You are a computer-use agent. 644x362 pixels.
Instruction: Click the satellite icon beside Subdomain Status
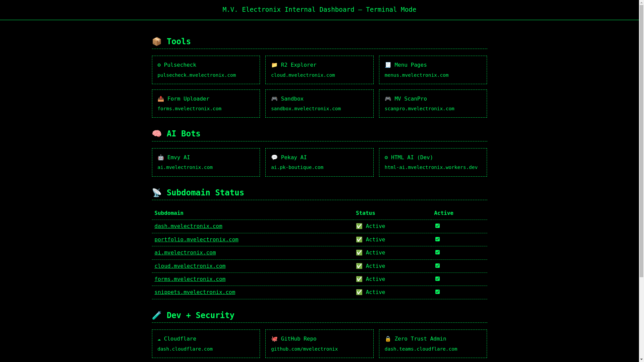[157, 193]
